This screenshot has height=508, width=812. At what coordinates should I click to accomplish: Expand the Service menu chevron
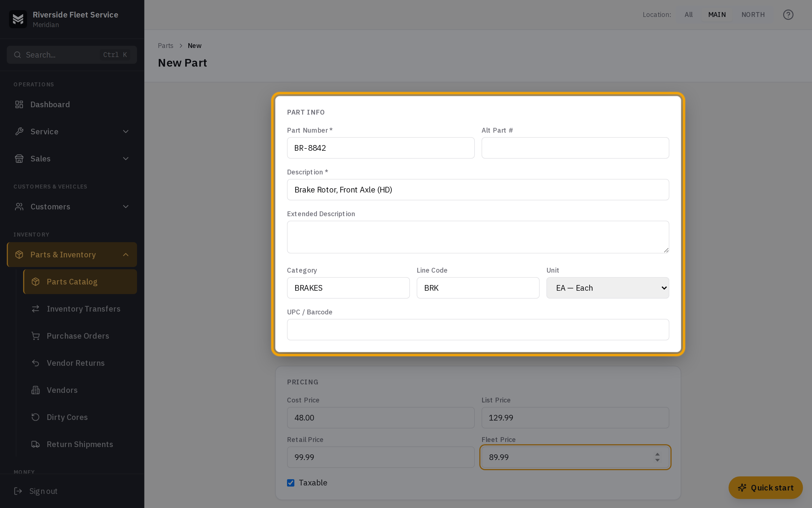click(126, 131)
